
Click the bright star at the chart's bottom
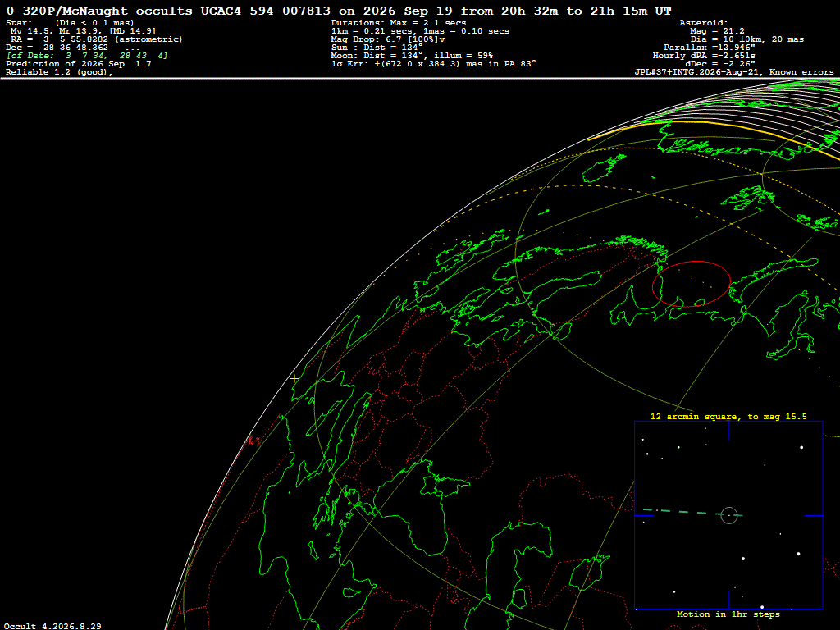pos(762,607)
